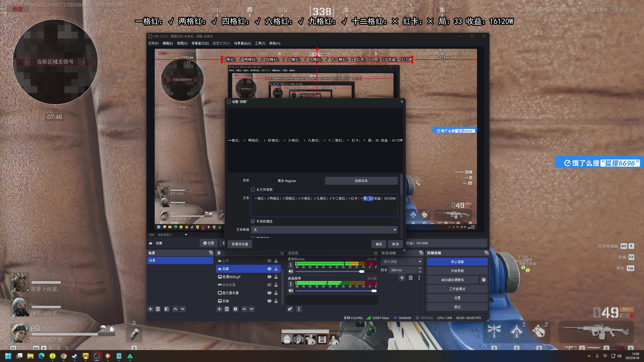Image resolution: width=644 pixels, height=362 pixels.
Task: Open 文本转换 dropdown
Action: [x=324, y=230]
